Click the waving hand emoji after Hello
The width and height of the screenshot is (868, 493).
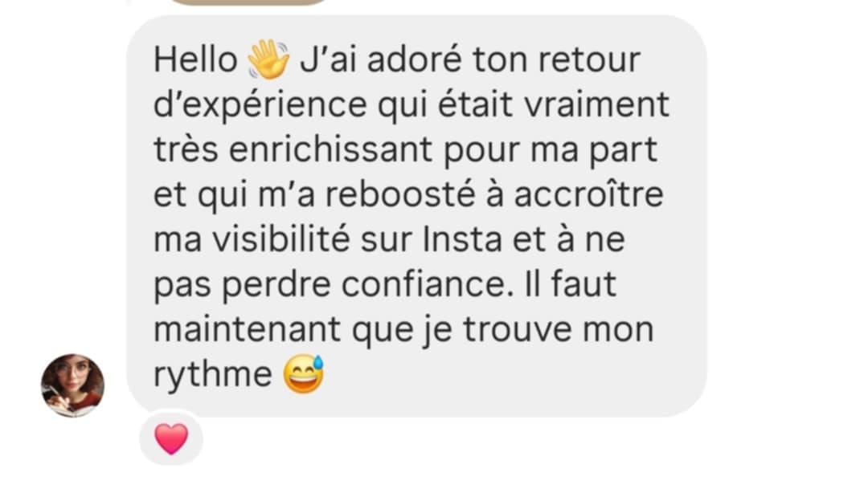pos(268,59)
